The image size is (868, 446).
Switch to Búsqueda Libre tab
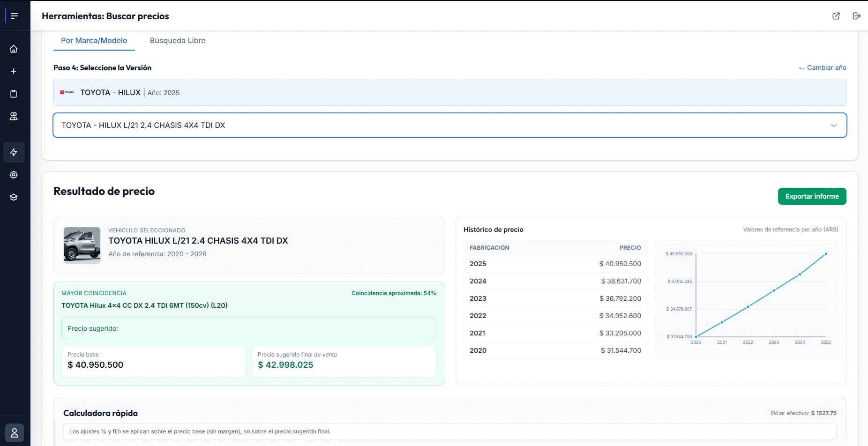178,40
